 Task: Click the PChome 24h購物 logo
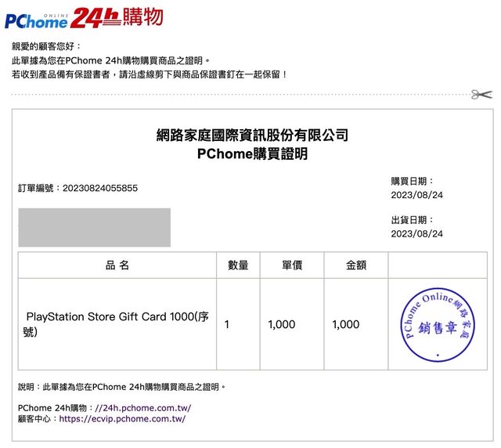click(85, 17)
